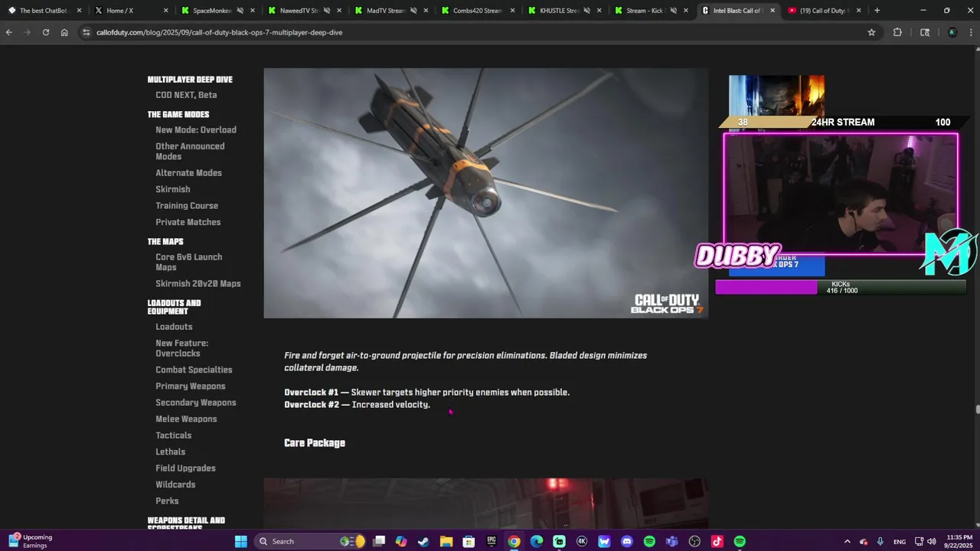Click the browser back arrow
This screenshot has height=551, width=980.
pyautogui.click(x=9, y=32)
